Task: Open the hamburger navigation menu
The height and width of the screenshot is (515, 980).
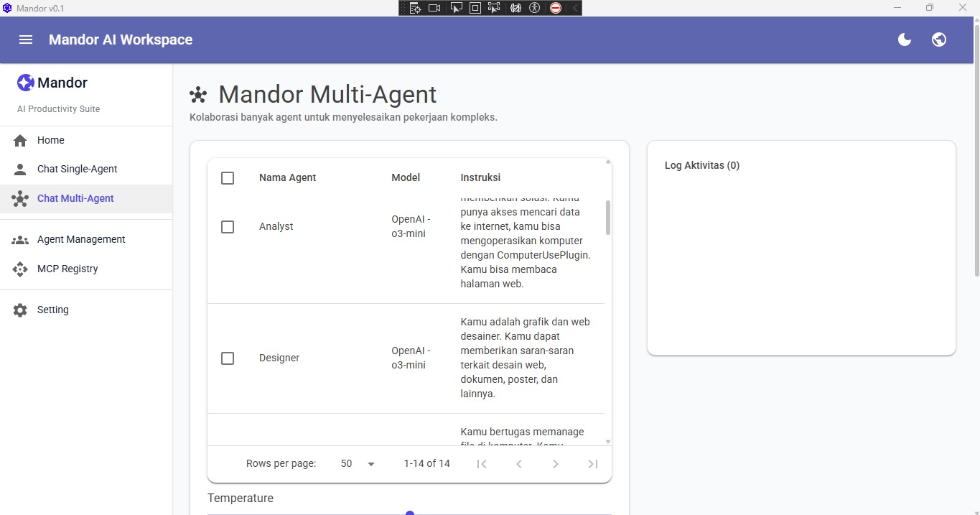Action: [26, 40]
